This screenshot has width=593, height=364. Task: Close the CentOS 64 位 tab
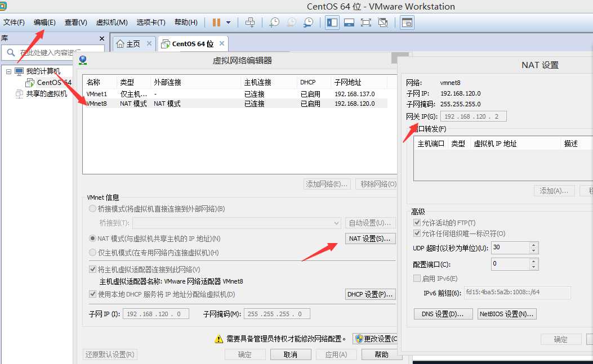pyautogui.click(x=222, y=43)
